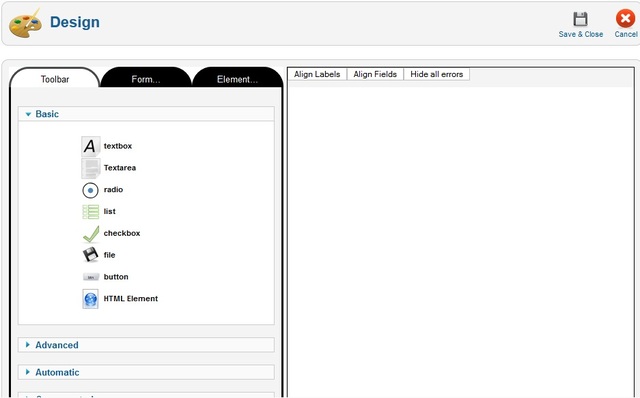Add a radio element from toolbar
Viewport: 640px width, 398px height.
point(91,190)
